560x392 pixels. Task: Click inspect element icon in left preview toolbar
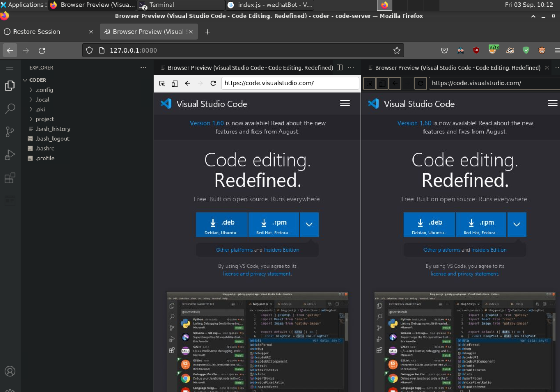[162, 83]
